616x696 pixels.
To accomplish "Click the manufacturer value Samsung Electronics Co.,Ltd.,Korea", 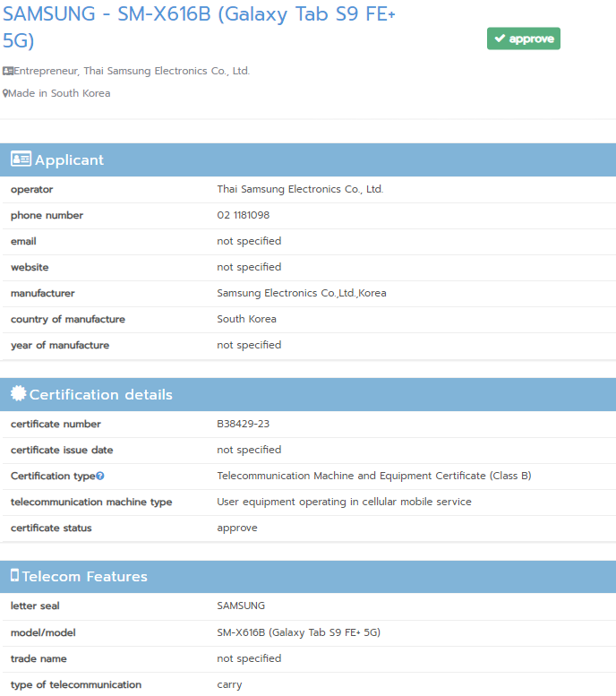I will tap(302, 293).
